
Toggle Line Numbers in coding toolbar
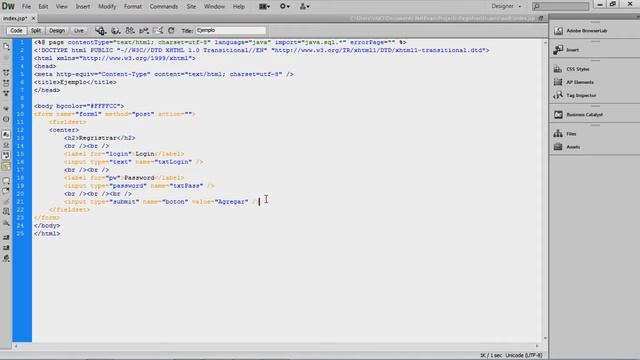6,135
